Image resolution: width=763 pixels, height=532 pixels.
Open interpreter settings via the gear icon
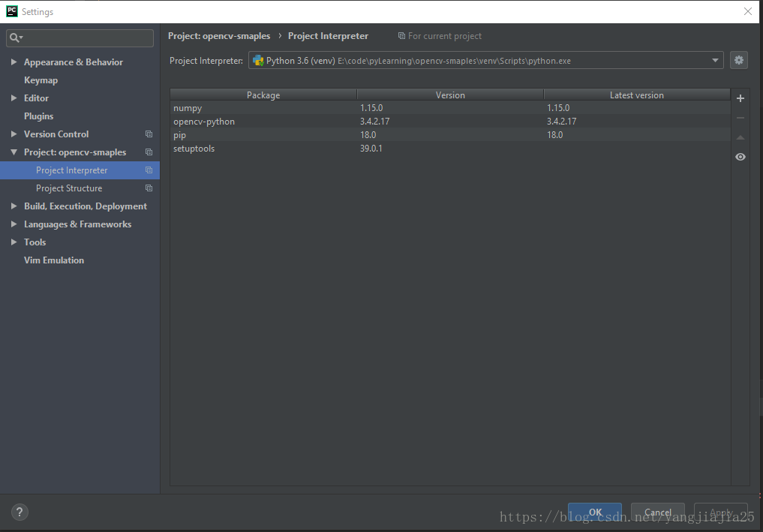pos(739,60)
